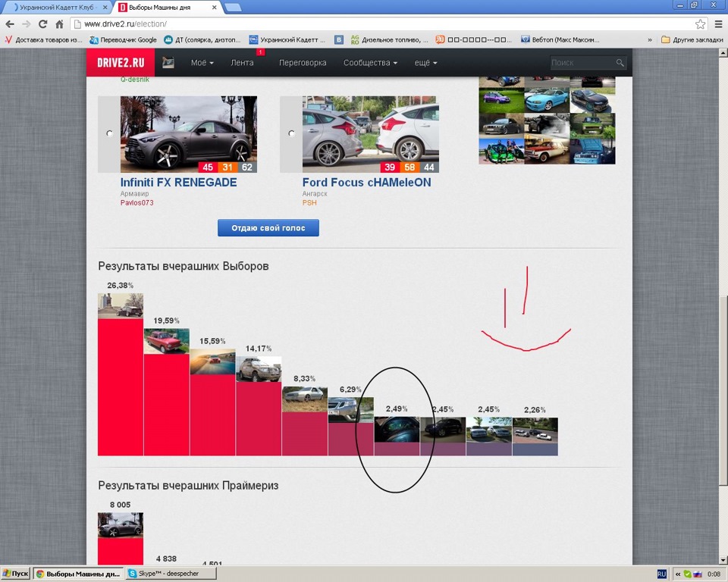Viewport: 728px width, 582px height.
Task: Select the Ford Focus cHAMeleON radio button
Action: (x=291, y=133)
